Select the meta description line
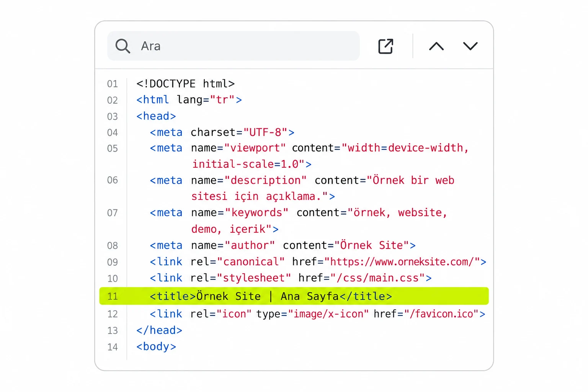Image resolution: width=588 pixels, height=392 pixels. [302, 180]
